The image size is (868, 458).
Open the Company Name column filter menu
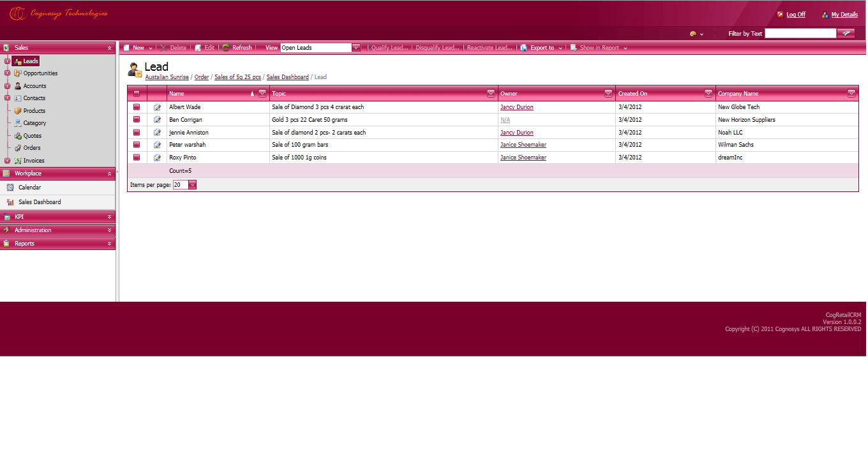[851, 94]
